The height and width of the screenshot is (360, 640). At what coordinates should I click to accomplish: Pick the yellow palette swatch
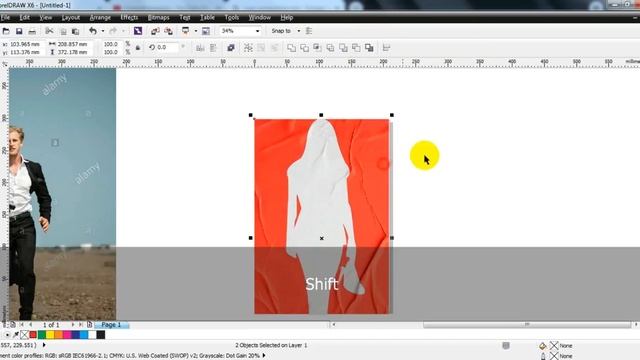[x=50, y=335]
